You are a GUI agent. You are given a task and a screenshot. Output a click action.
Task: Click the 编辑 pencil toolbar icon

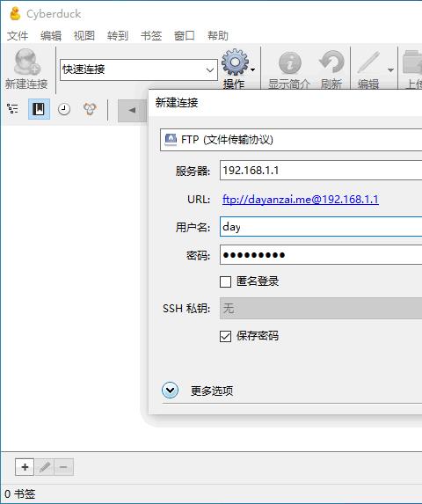coord(368,62)
